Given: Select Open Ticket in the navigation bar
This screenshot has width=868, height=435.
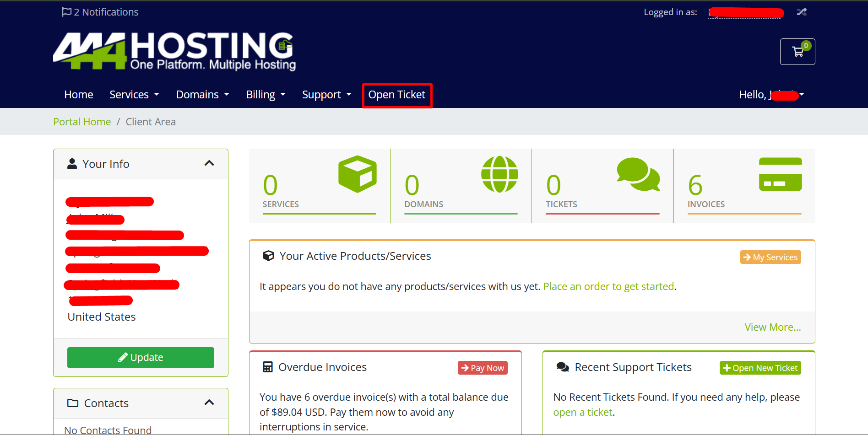Looking at the screenshot, I should click(x=397, y=95).
